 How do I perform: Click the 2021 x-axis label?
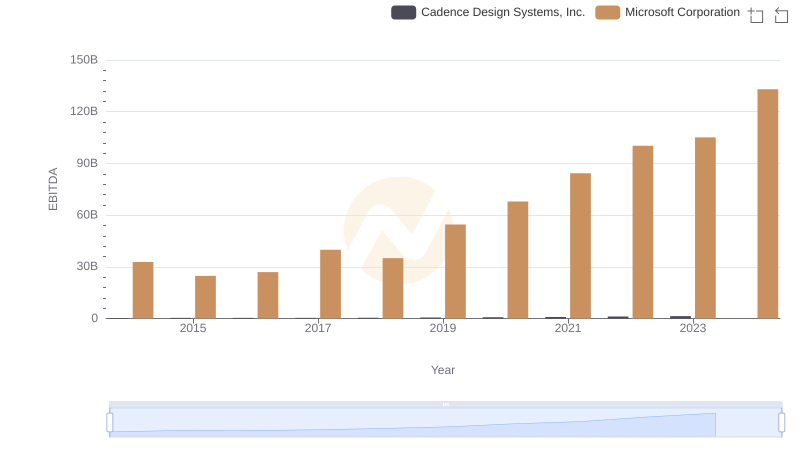coord(568,328)
